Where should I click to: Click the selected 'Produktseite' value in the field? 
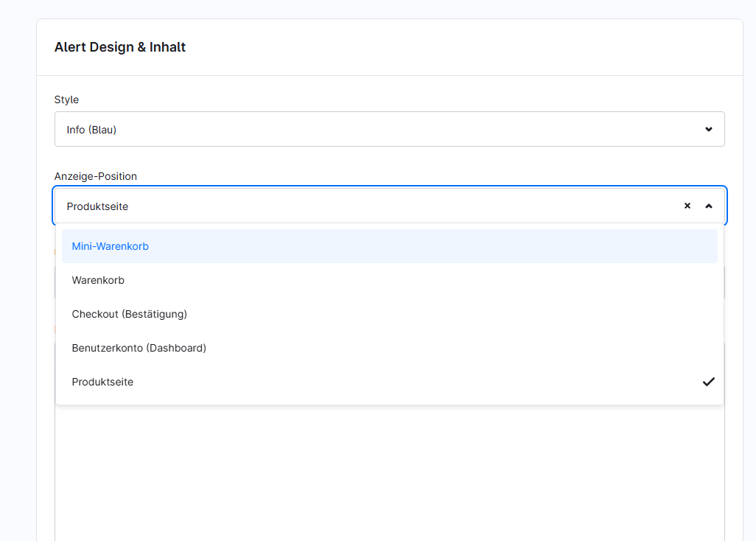(97, 206)
